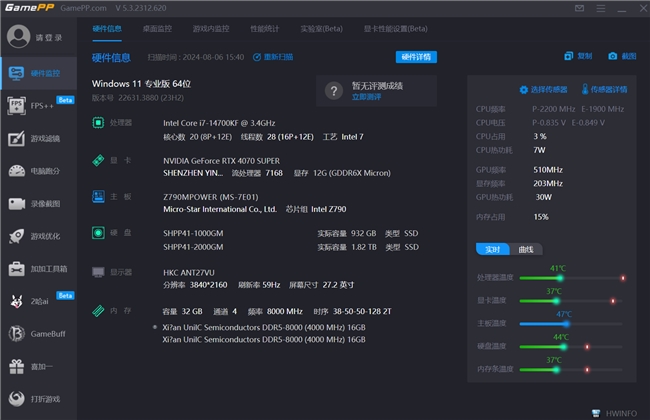Click the memory RAM icon
650x420 pixels.
[x=98, y=311]
